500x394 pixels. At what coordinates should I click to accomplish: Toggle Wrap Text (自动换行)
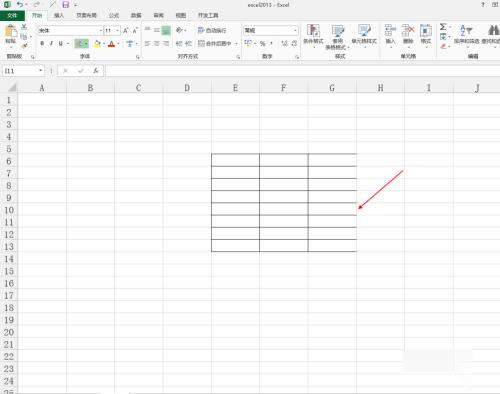[x=212, y=30]
